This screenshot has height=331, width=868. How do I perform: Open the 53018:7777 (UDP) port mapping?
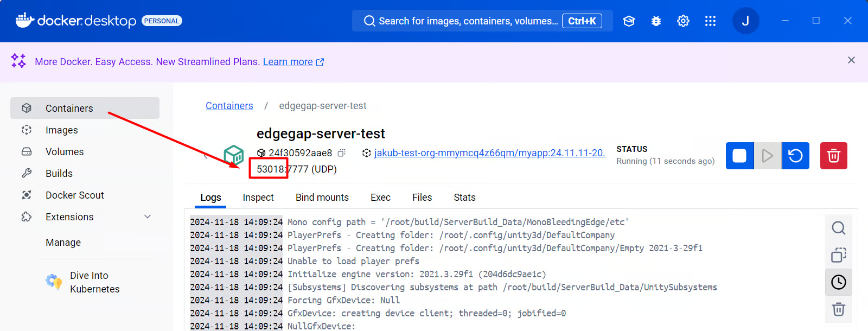click(x=297, y=169)
